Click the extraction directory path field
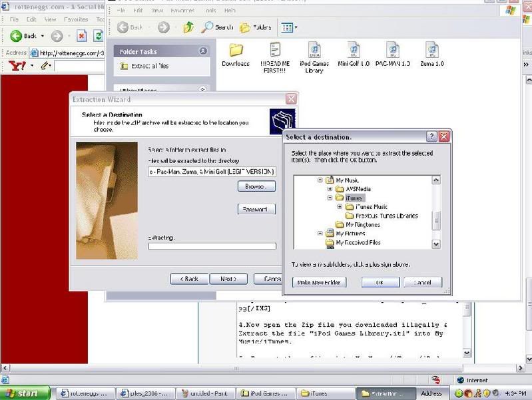This screenshot has height=400, width=532. coord(212,172)
